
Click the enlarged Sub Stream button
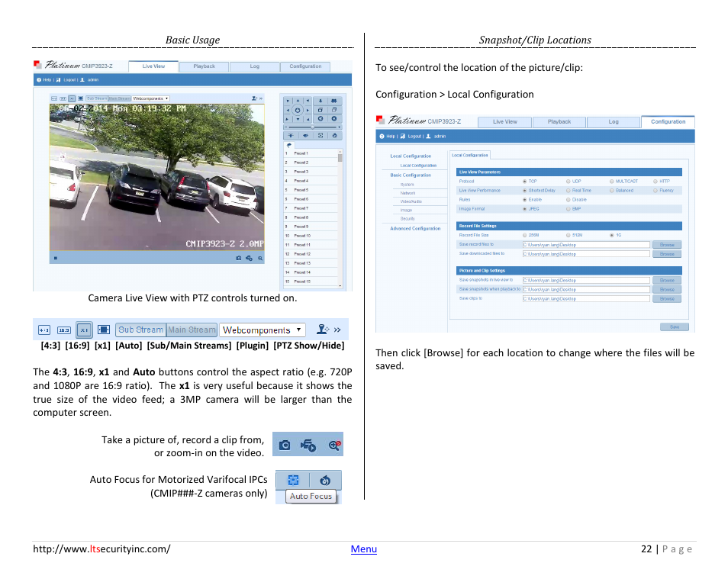pyautogui.click(x=140, y=330)
